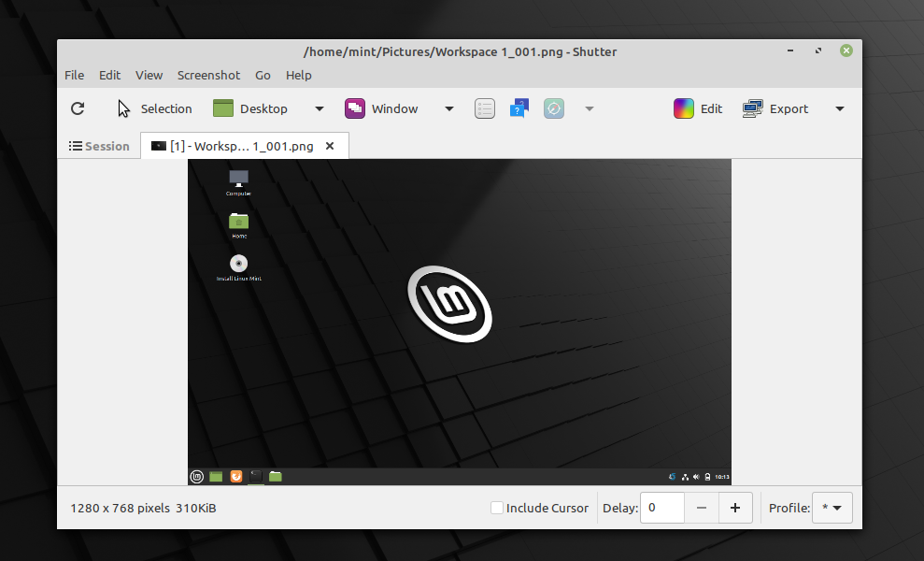Screen dimensions: 924x561
Task: Open the Profile dropdown
Action: [x=832, y=508]
